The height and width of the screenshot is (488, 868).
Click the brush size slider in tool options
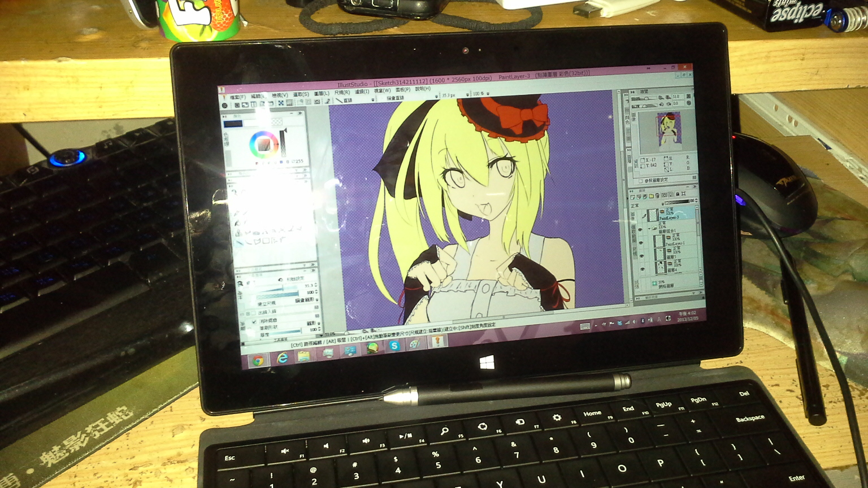tap(278, 288)
